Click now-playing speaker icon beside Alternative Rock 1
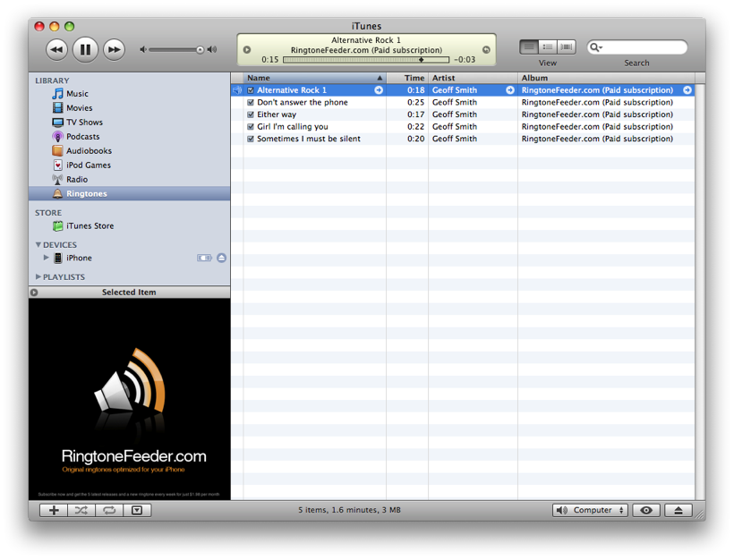This screenshot has height=560, width=734. (237, 90)
